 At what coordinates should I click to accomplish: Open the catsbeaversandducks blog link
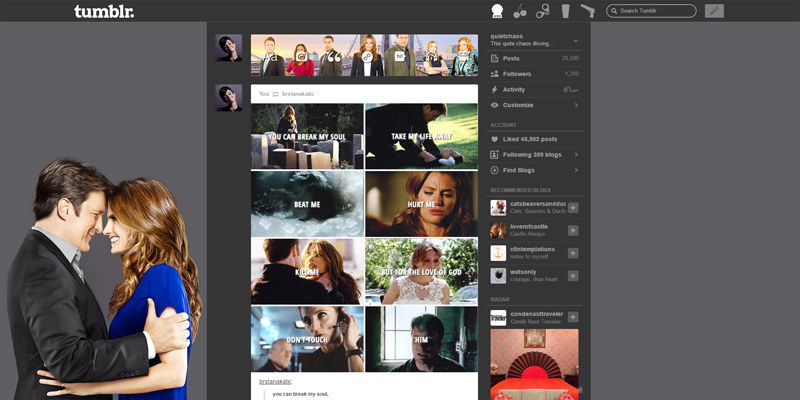point(538,204)
